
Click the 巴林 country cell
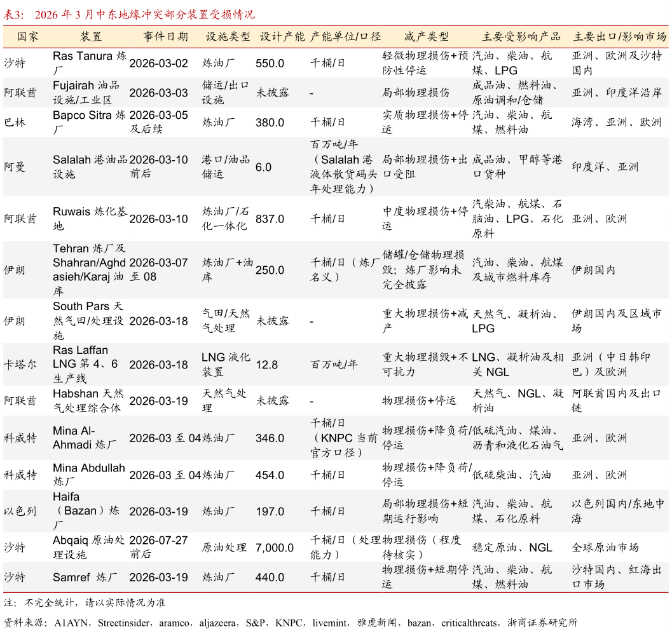tap(15, 123)
